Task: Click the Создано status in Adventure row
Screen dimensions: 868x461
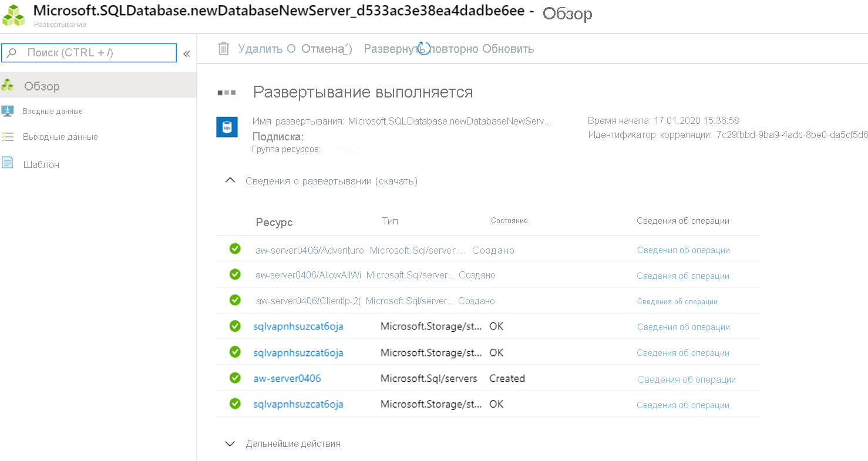Action: tap(493, 250)
